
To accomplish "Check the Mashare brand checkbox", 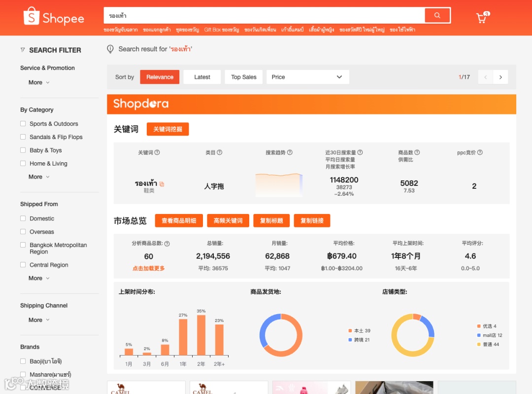I will [x=23, y=374].
